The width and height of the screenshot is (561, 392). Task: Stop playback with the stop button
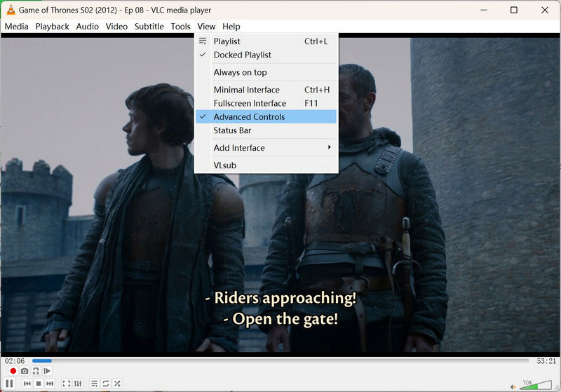tap(39, 384)
